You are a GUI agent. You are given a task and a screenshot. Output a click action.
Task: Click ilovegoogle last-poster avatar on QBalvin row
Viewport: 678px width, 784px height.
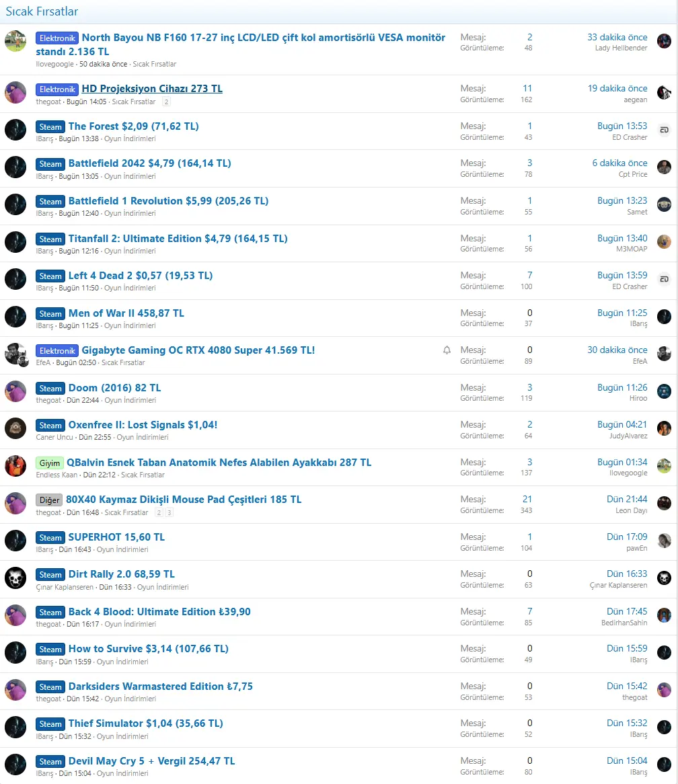click(664, 466)
